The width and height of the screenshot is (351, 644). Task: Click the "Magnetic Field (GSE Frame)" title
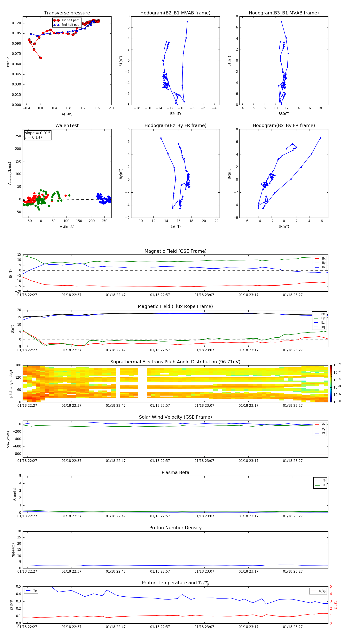tap(175, 251)
